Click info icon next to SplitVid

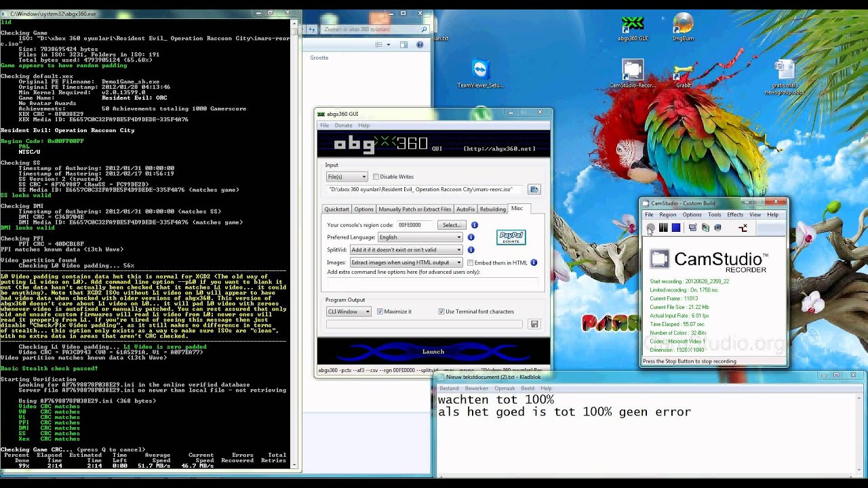coord(471,250)
